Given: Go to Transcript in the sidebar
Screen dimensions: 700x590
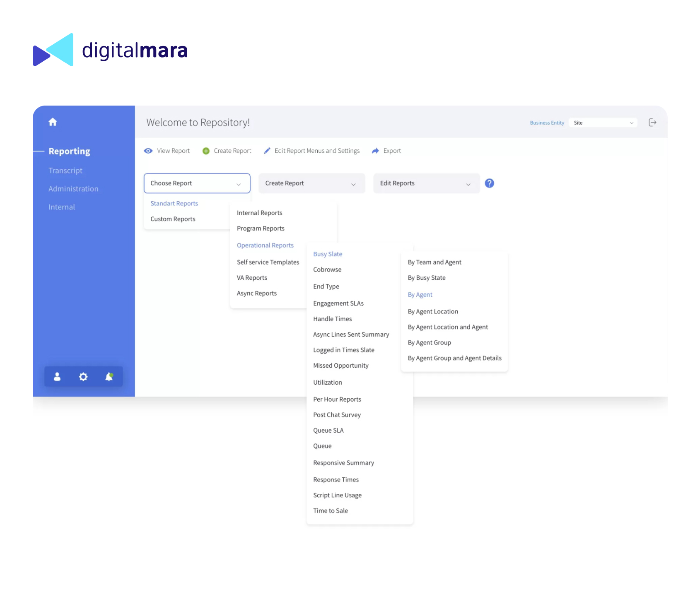Looking at the screenshot, I should click(x=65, y=171).
